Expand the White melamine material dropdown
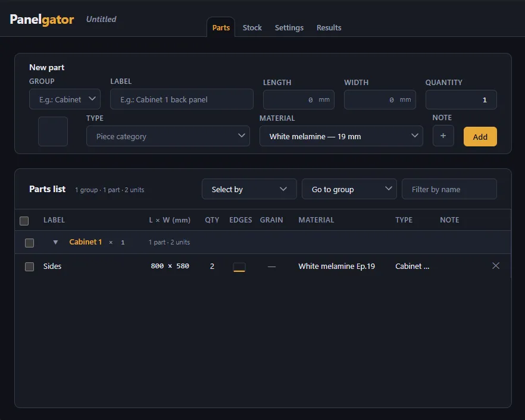The image size is (525, 420). click(341, 136)
